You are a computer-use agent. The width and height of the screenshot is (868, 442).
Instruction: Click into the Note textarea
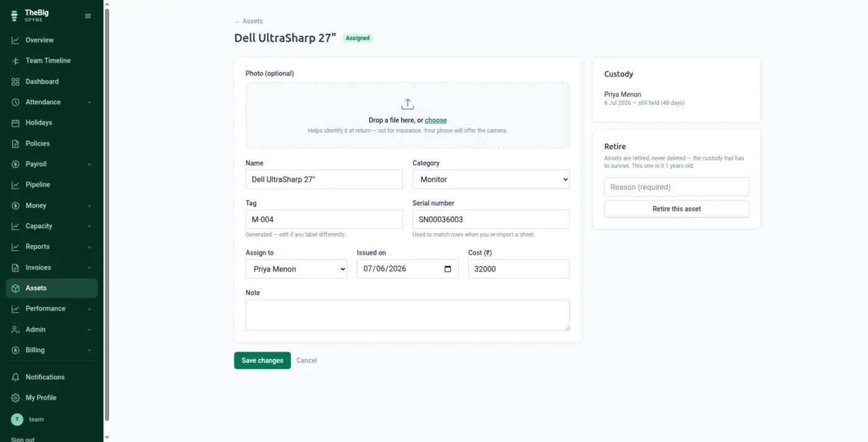407,315
